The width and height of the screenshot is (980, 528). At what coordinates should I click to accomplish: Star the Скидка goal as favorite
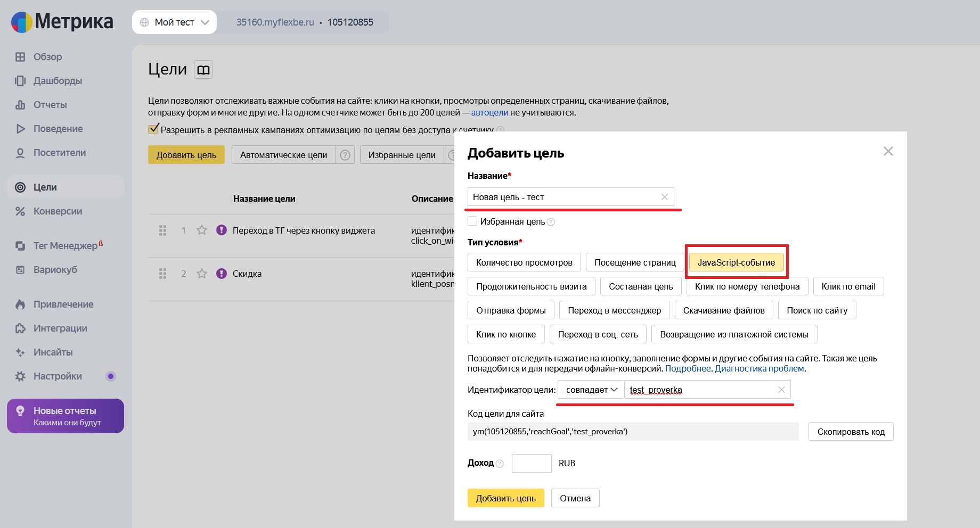pyautogui.click(x=202, y=274)
